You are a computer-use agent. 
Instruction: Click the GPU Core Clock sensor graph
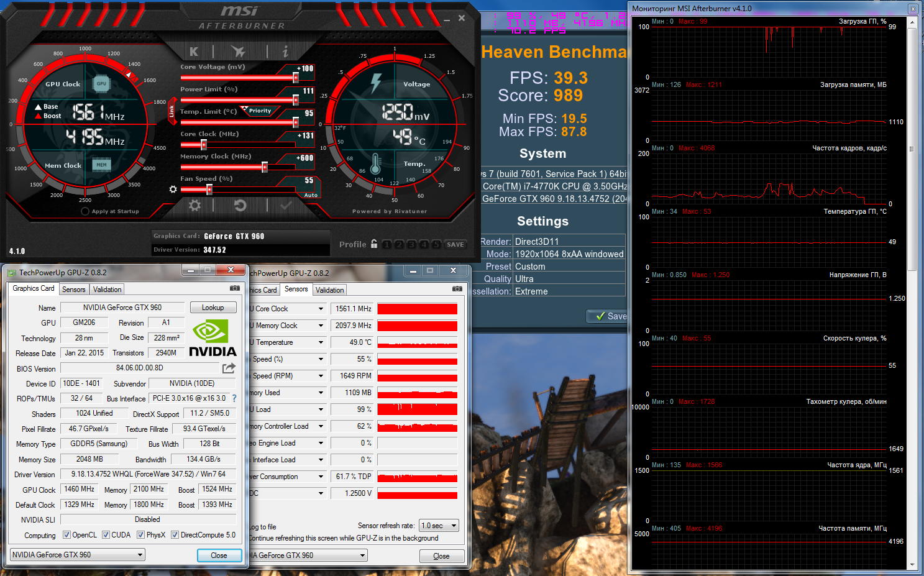click(418, 309)
